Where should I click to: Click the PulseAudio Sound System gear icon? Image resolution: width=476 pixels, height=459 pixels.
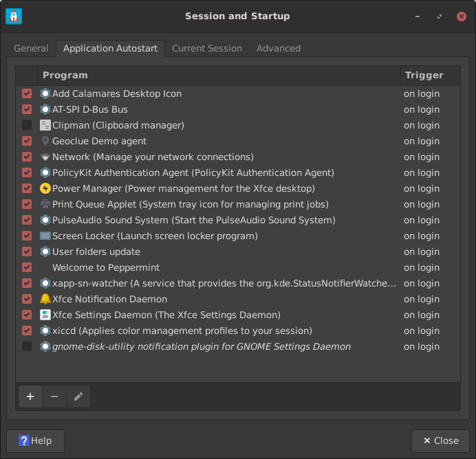pyautogui.click(x=45, y=220)
